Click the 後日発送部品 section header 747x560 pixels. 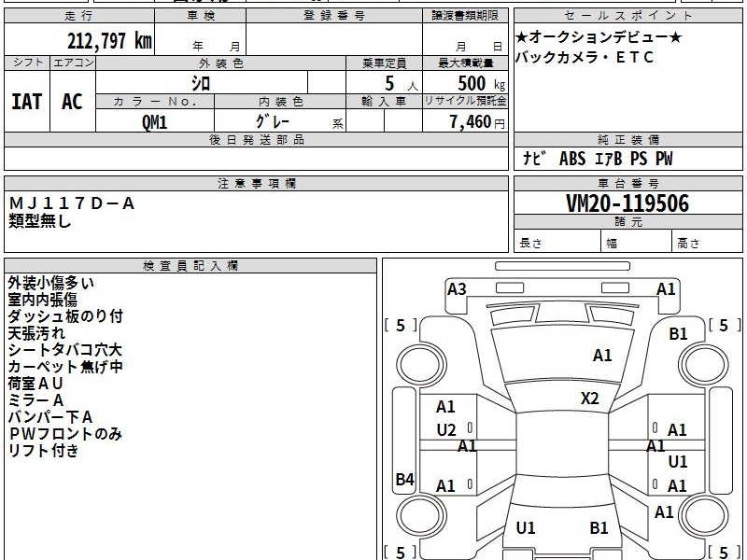pos(256,140)
